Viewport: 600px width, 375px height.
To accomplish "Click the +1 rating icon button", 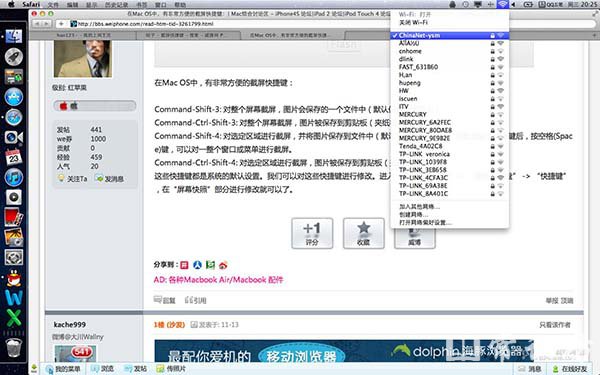I will [312, 233].
